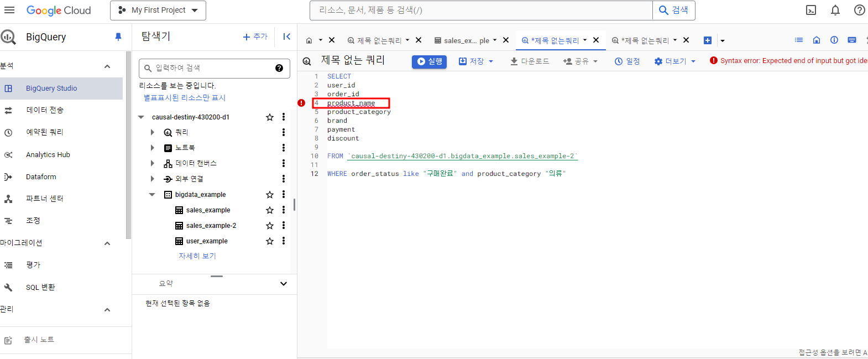Open actions menu for sales_example-2
The image size is (868, 359).
click(x=284, y=225)
